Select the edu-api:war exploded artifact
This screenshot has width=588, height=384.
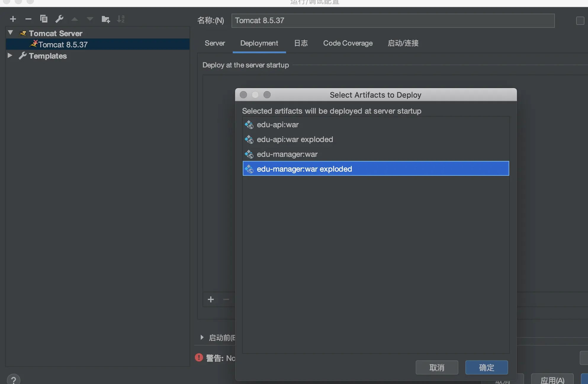point(295,139)
